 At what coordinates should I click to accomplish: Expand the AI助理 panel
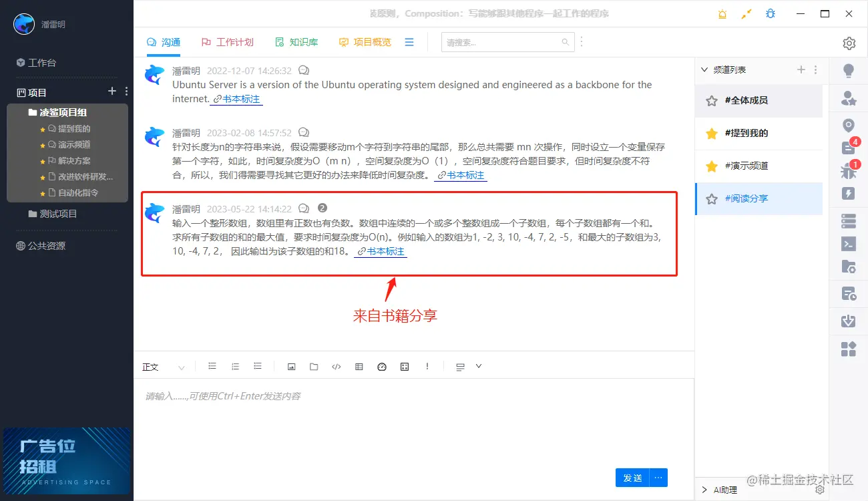point(704,490)
